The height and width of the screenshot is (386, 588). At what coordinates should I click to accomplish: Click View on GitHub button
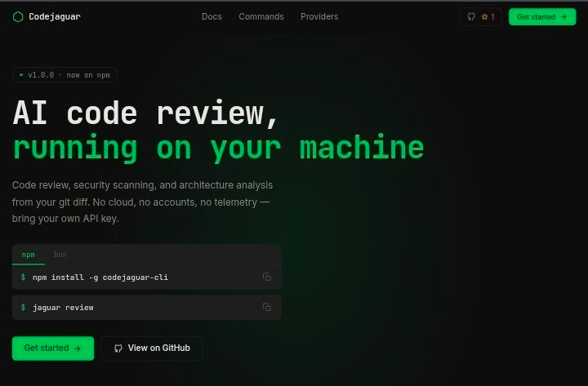point(152,348)
